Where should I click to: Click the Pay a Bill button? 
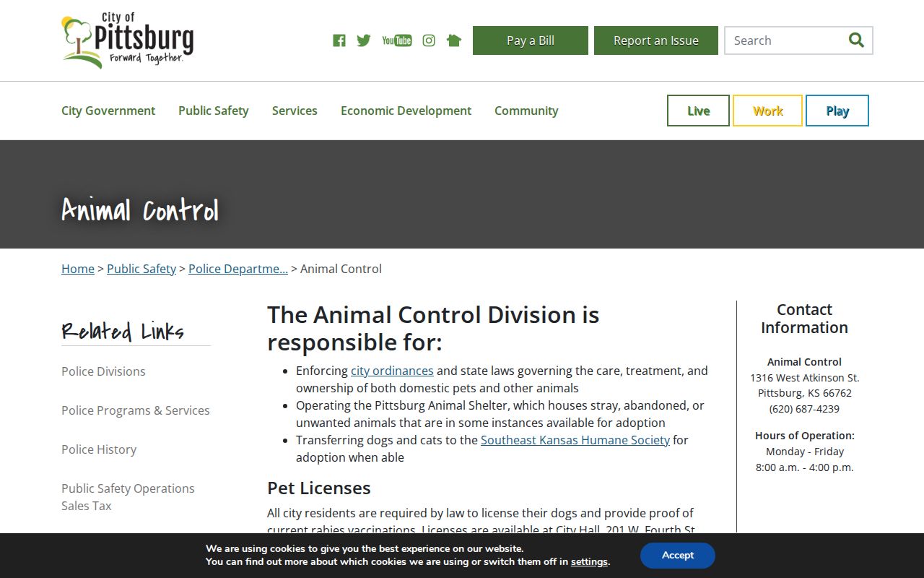[x=531, y=40]
